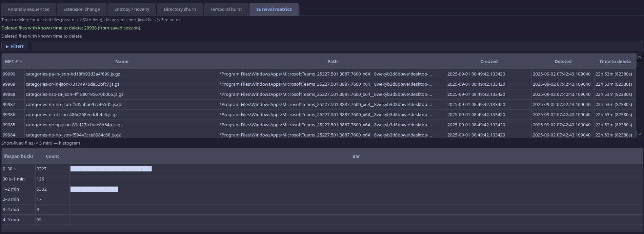Click scroll down arrow of deleted files table
This screenshot has width=644, height=234.
coord(639,134)
